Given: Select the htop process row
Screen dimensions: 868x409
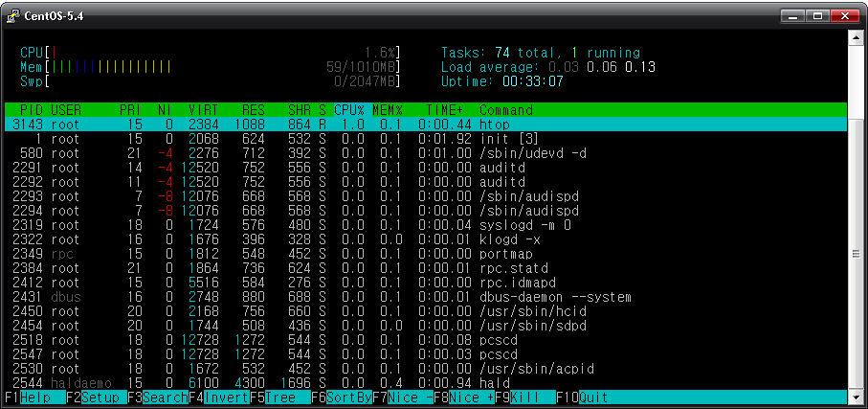Looking at the screenshot, I should click(x=426, y=125).
